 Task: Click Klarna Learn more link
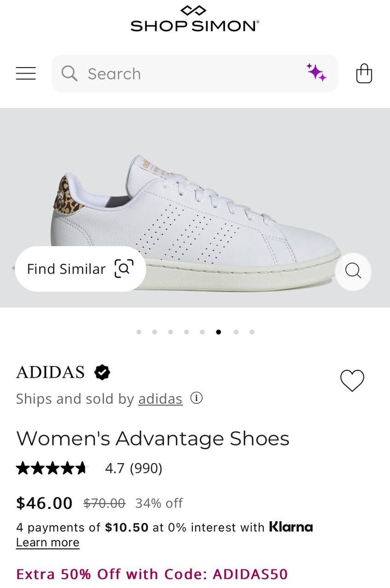[x=48, y=542]
